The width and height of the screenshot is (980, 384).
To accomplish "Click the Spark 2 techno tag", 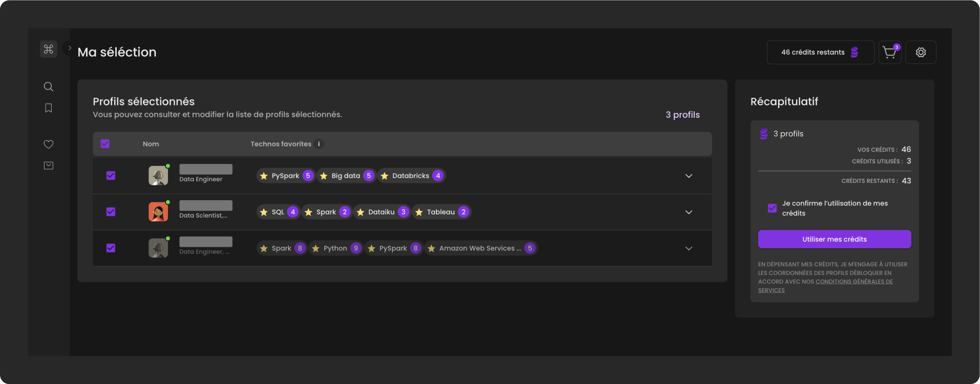I will click(327, 212).
